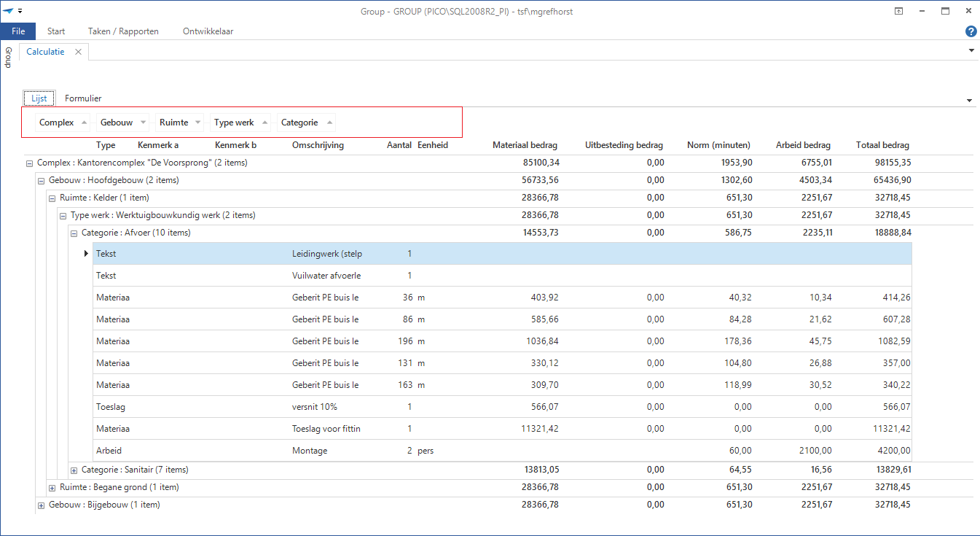Expand the Gebouw Bijgebouw group
This screenshot has height=536, width=980.
42,505
